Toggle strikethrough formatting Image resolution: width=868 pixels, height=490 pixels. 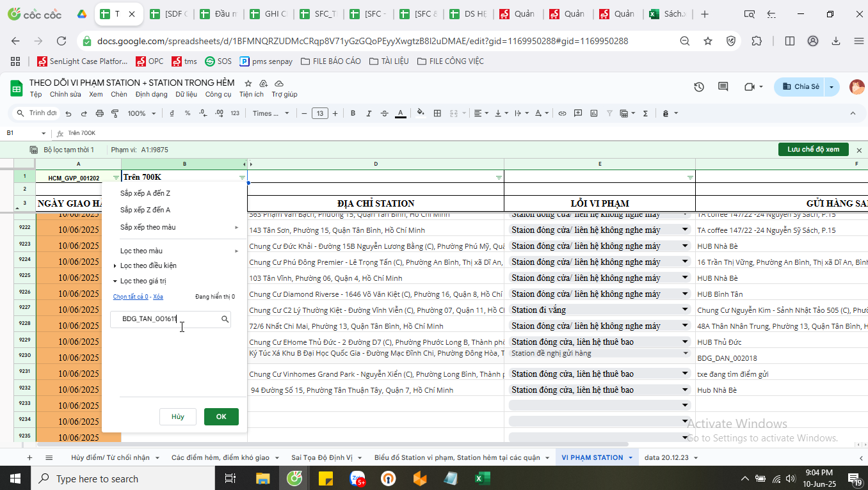(384, 113)
